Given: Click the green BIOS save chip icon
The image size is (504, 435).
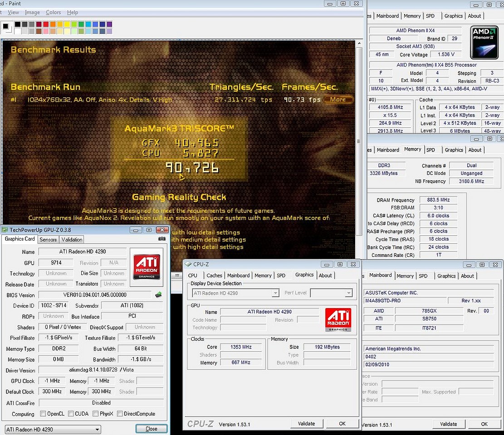Looking at the screenshot, I should click(x=158, y=295).
